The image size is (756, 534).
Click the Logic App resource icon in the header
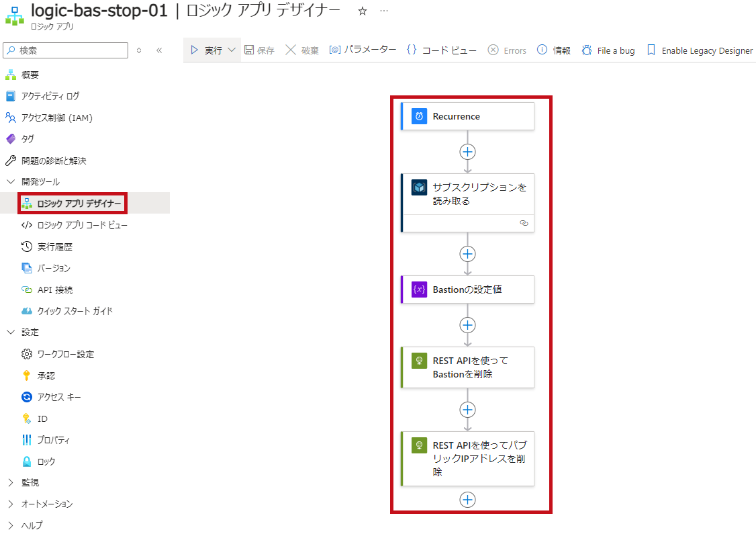coord(15,15)
